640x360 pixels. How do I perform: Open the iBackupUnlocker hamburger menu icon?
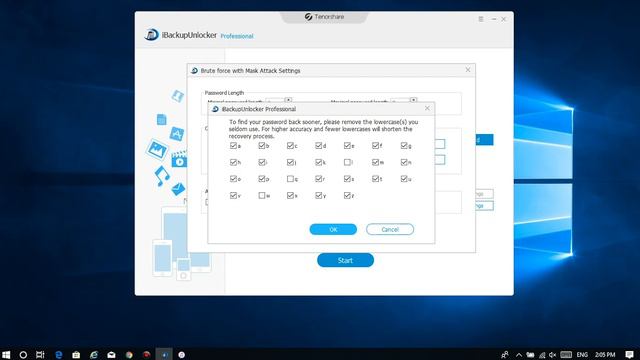481,19
